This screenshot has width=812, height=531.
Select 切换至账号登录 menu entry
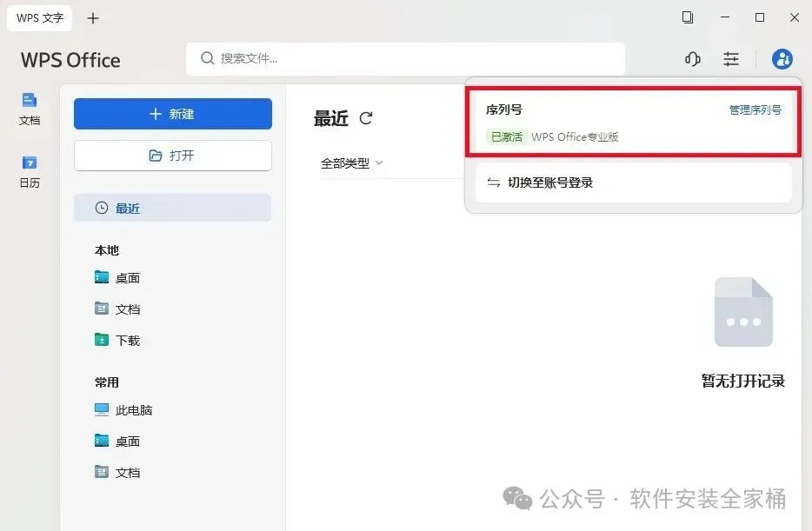point(633,183)
